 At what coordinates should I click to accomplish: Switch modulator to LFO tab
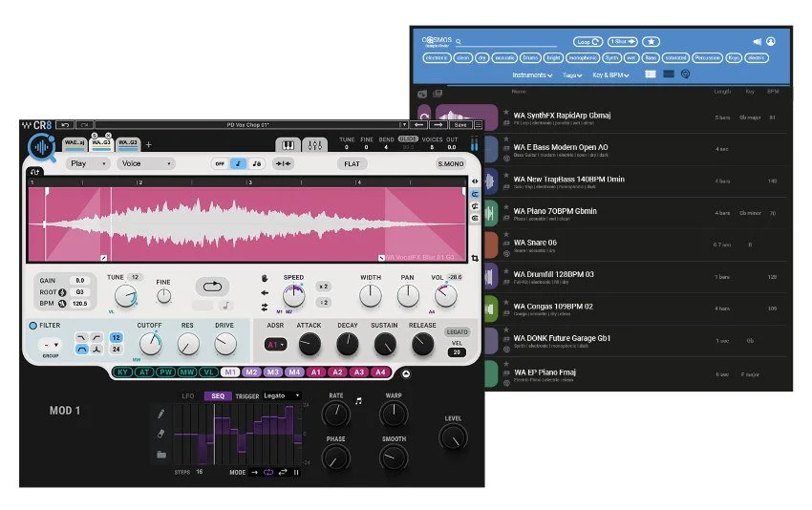pyautogui.click(x=188, y=396)
